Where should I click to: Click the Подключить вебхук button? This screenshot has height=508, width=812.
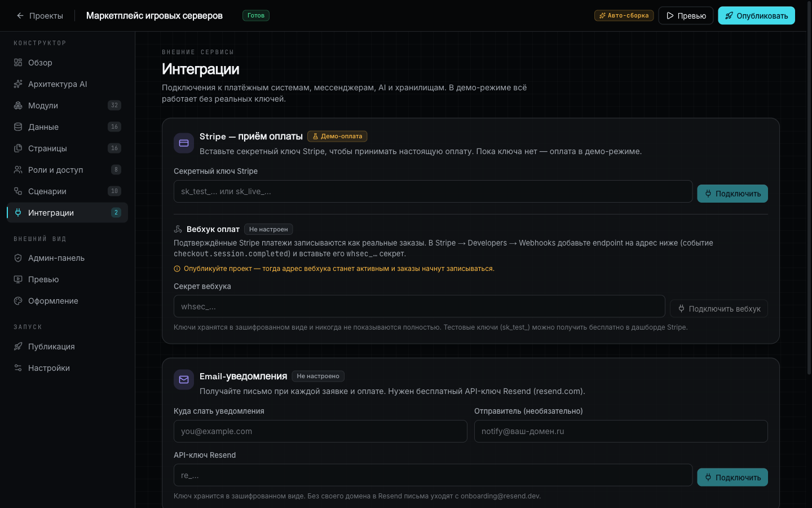tap(719, 309)
